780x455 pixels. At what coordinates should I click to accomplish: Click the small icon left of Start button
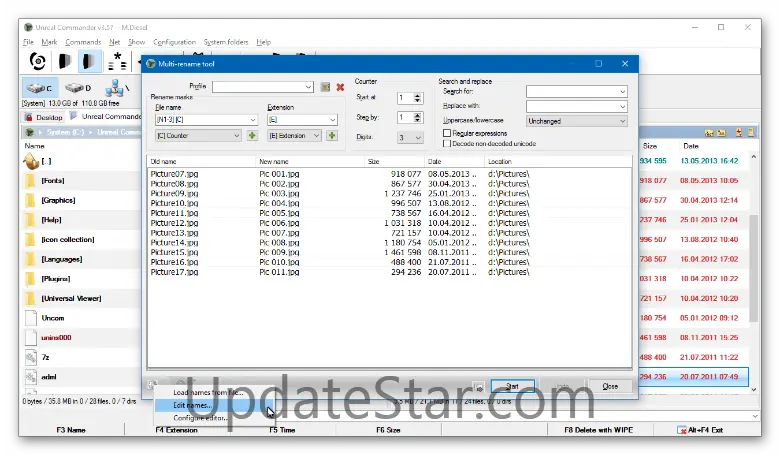478,387
